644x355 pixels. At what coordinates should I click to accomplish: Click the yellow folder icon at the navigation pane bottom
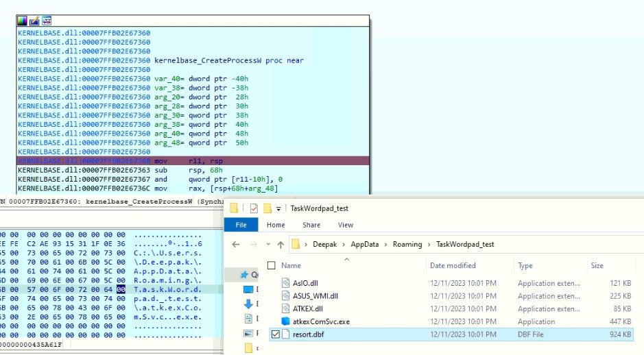[x=248, y=348]
